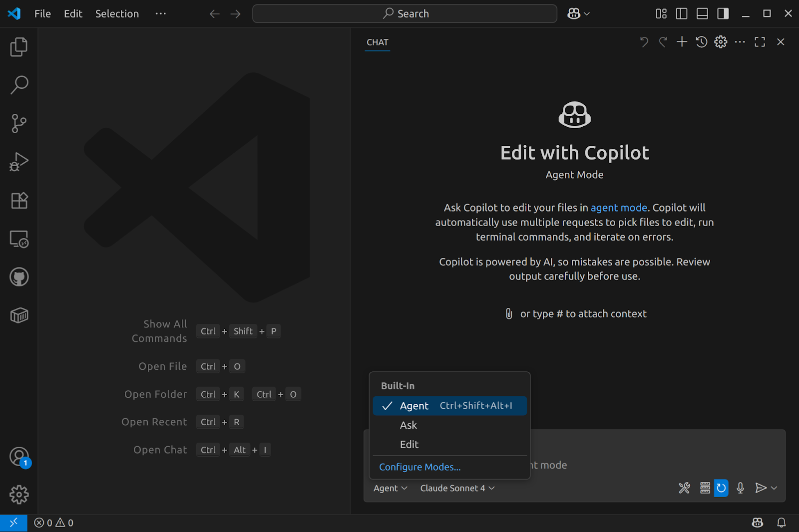Close the chat panel
Viewport: 799px width, 532px height.
pyautogui.click(x=781, y=42)
